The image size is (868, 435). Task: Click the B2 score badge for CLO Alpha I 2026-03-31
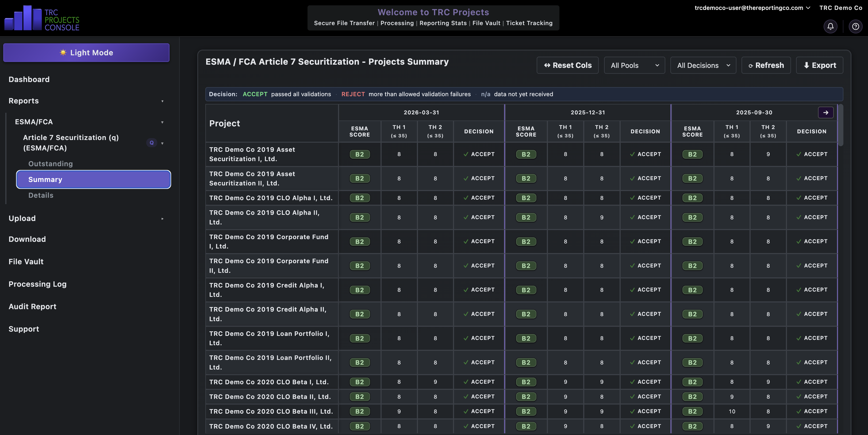coord(360,198)
